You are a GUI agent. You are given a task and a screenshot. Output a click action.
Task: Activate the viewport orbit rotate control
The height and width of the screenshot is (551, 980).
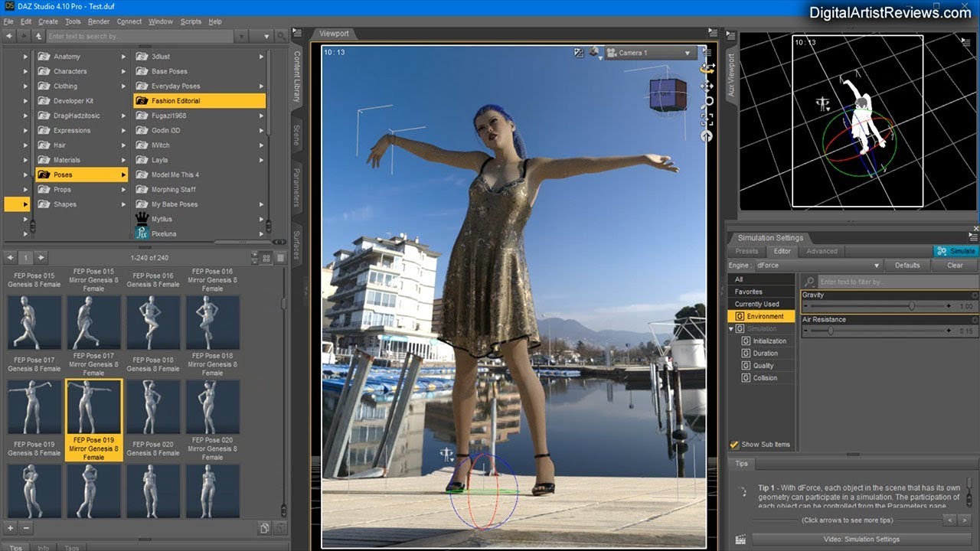pos(707,68)
